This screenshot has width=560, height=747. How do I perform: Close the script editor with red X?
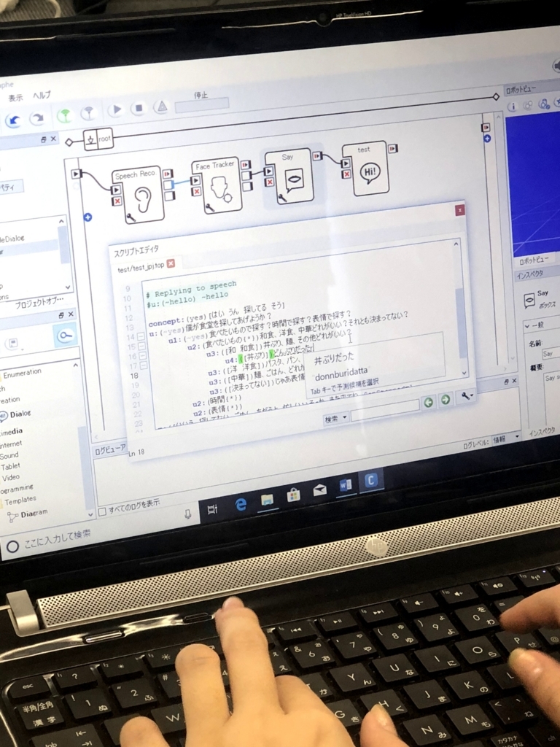(x=459, y=210)
